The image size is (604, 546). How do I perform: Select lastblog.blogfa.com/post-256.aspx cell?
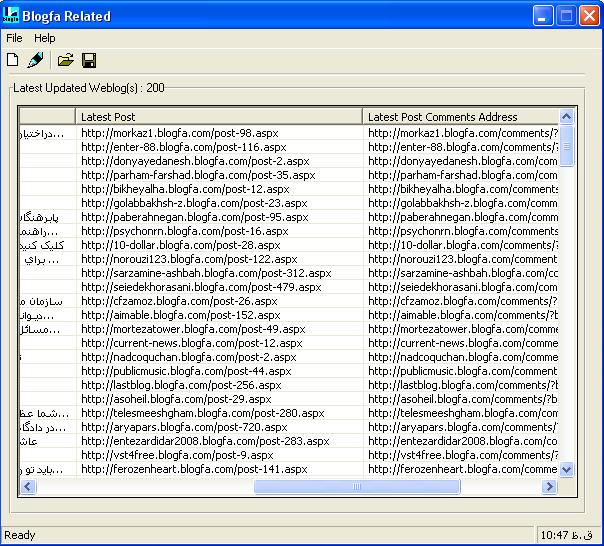click(219, 385)
